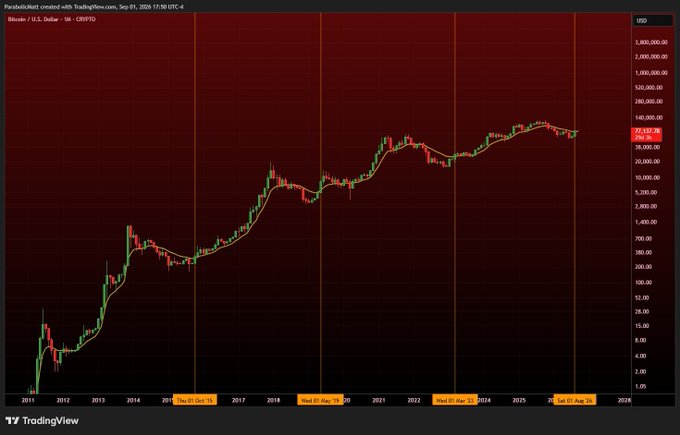680x435 pixels.
Task: Click the 280,000.00 price axis label
Action: [650, 101]
